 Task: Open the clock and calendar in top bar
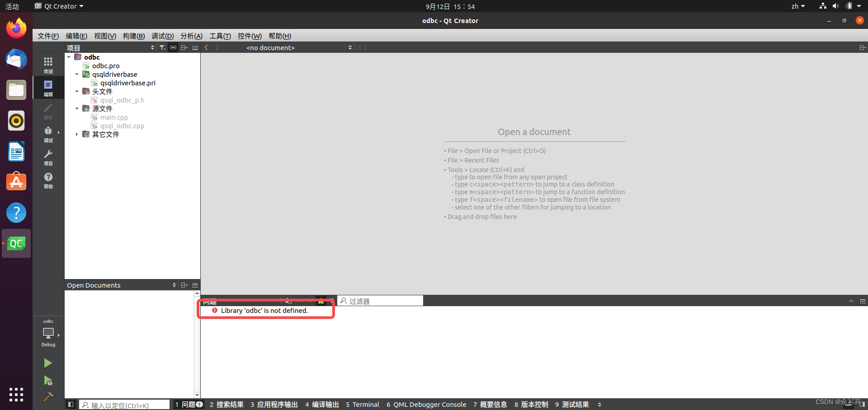[450, 6]
